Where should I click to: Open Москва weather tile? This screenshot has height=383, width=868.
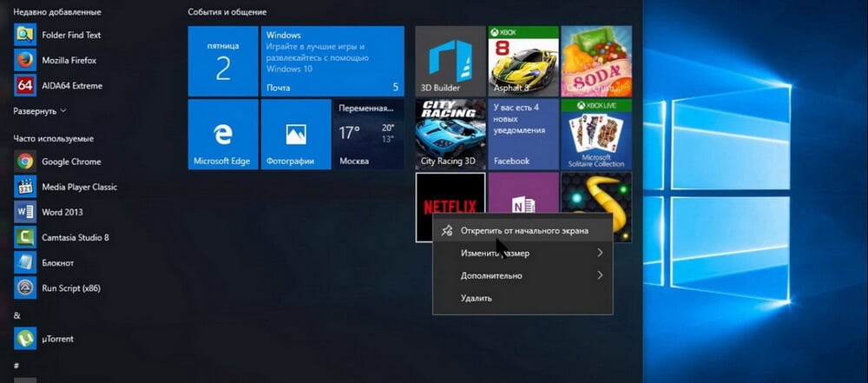(369, 134)
